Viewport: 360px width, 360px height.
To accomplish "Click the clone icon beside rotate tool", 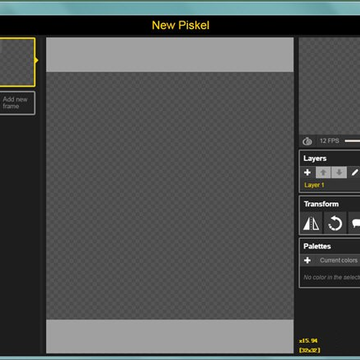I will (354, 223).
